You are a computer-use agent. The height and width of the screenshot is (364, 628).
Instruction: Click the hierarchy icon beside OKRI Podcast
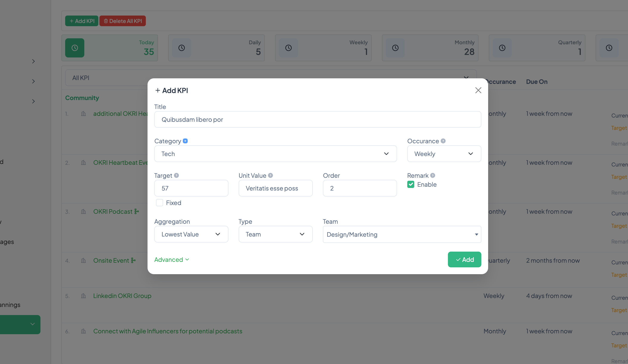[x=137, y=212]
